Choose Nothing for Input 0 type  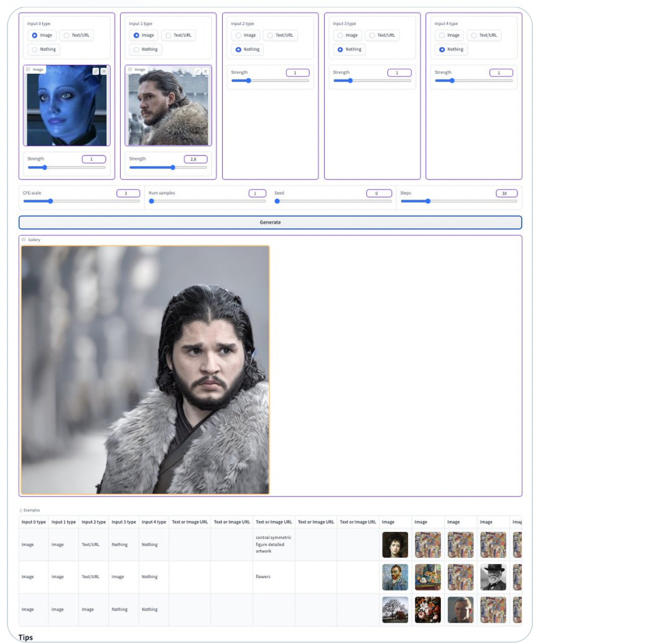coord(44,50)
